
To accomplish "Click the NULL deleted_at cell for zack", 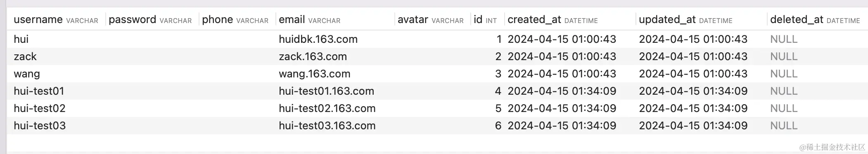I will pos(784,56).
